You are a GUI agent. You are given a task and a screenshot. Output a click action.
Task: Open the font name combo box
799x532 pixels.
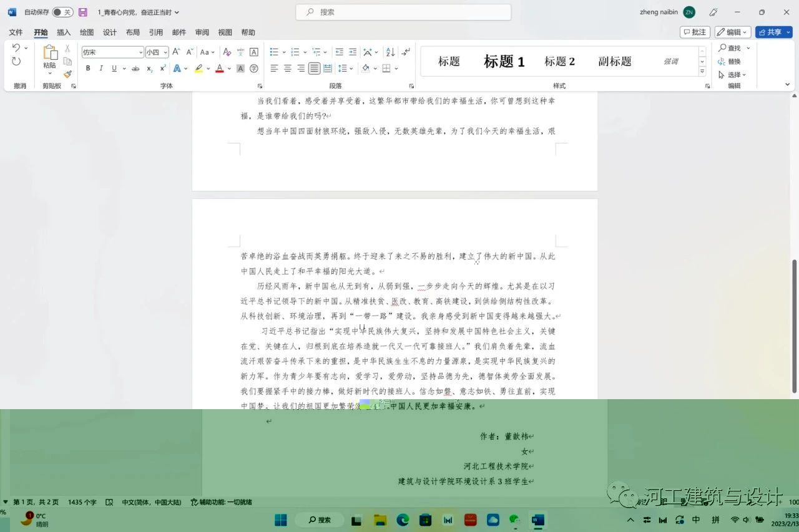[112, 52]
